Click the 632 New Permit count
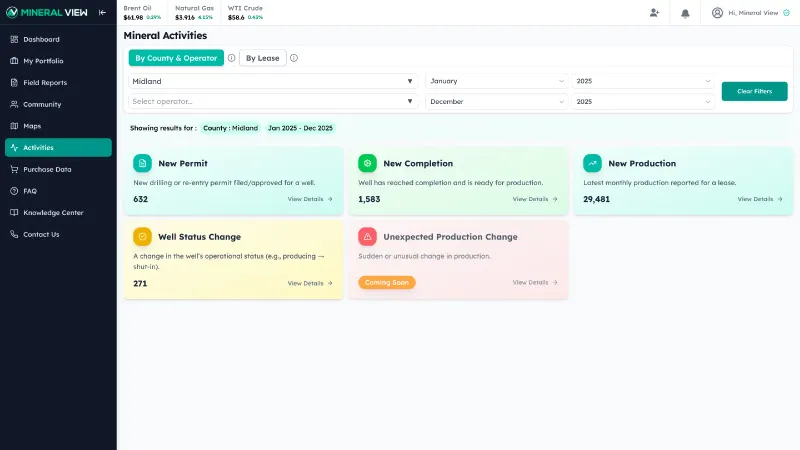The width and height of the screenshot is (800, 450). pyautogui.click(x=140, y=199)
